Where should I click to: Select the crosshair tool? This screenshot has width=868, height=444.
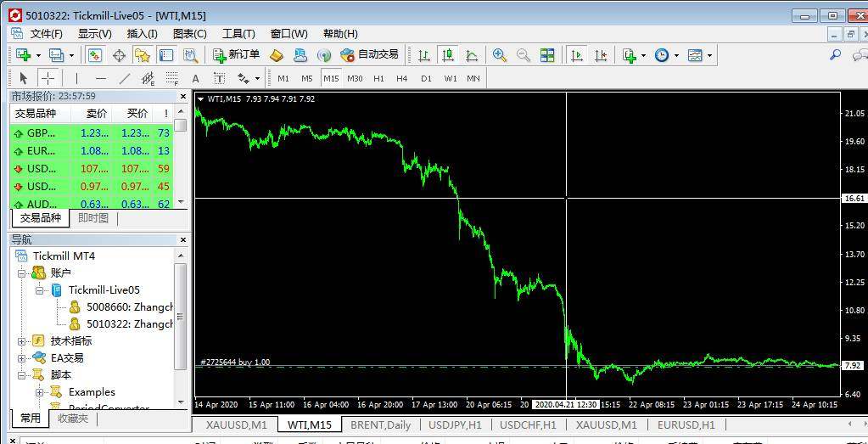click(47, 78)
